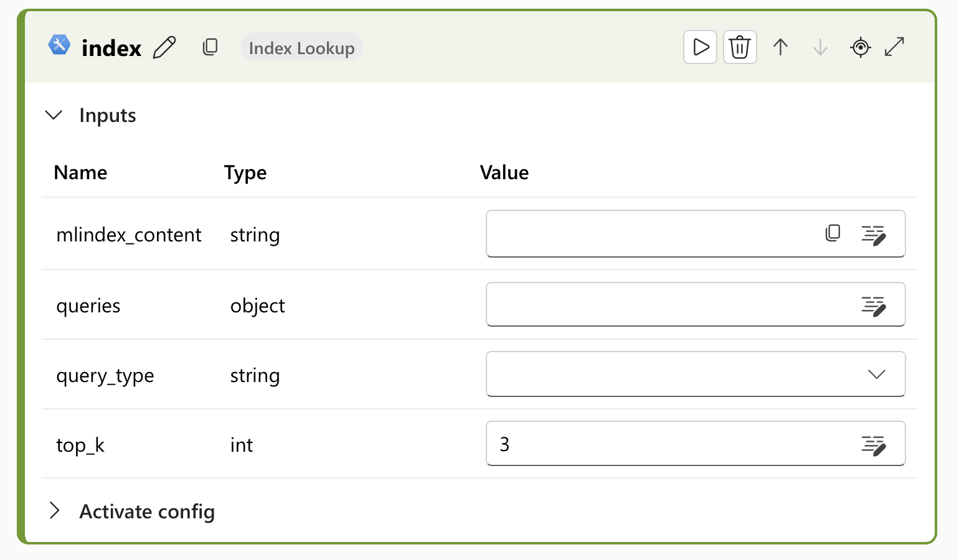Move node up with the up arrow
This screenshot has height=560, width=959.
click(780, 47)
